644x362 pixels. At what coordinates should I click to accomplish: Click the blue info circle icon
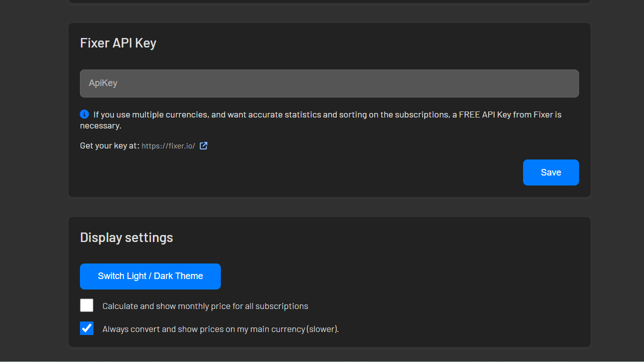pyautogui.click(x=84, y=114)
